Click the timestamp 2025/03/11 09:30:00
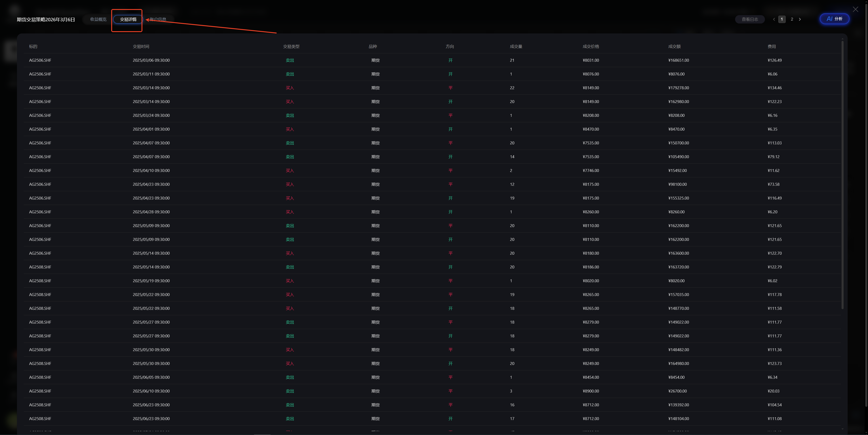The width and height of the screenshot is (868, 435). click(151, 74)
